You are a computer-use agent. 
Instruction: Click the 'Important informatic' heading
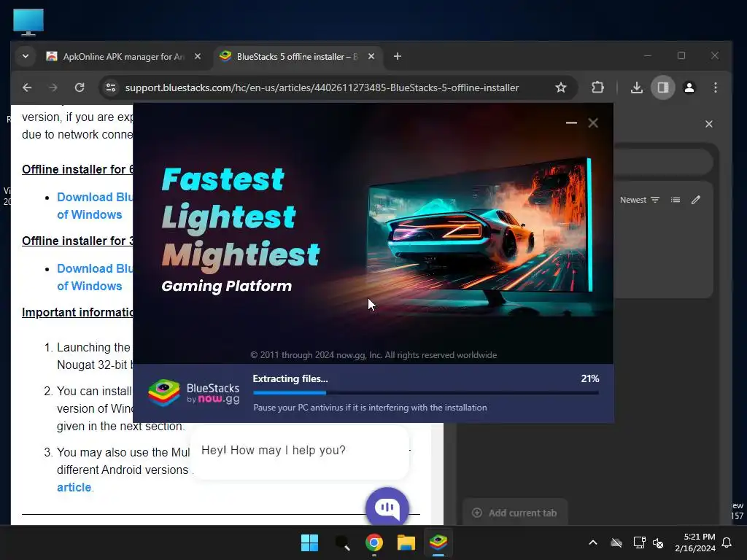(78, 312)
